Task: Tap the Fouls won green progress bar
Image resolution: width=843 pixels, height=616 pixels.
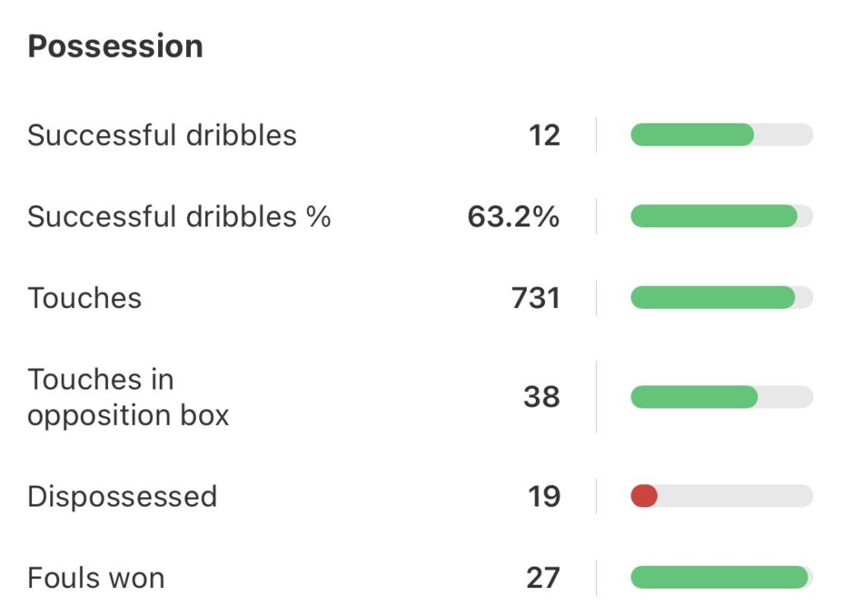Action: pyautogui.click(x=719, y=578)
